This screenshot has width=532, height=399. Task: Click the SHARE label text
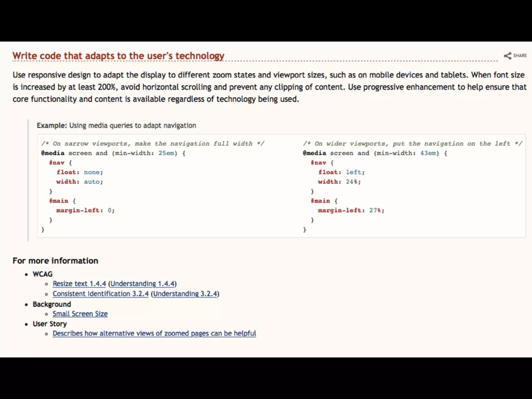(520, 56)
